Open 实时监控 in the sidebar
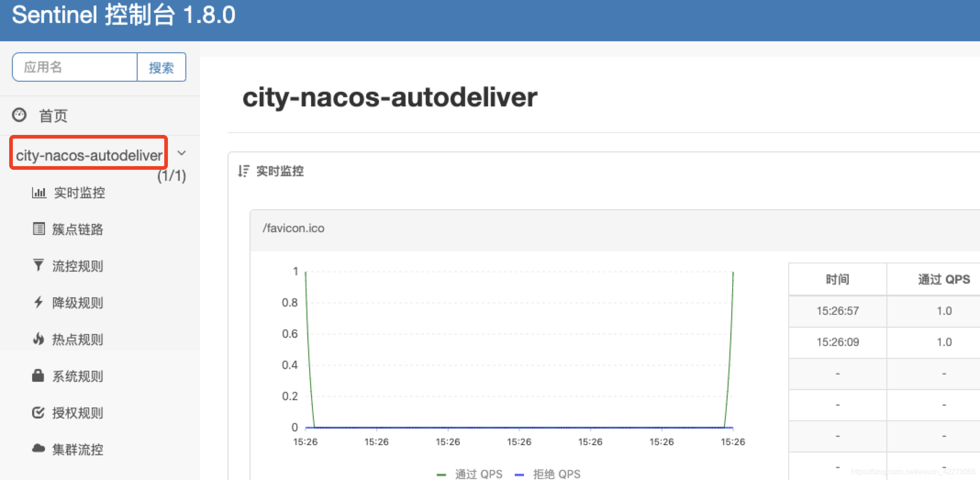Viewport: 980px width, 480px height. [x=79, y=193]
